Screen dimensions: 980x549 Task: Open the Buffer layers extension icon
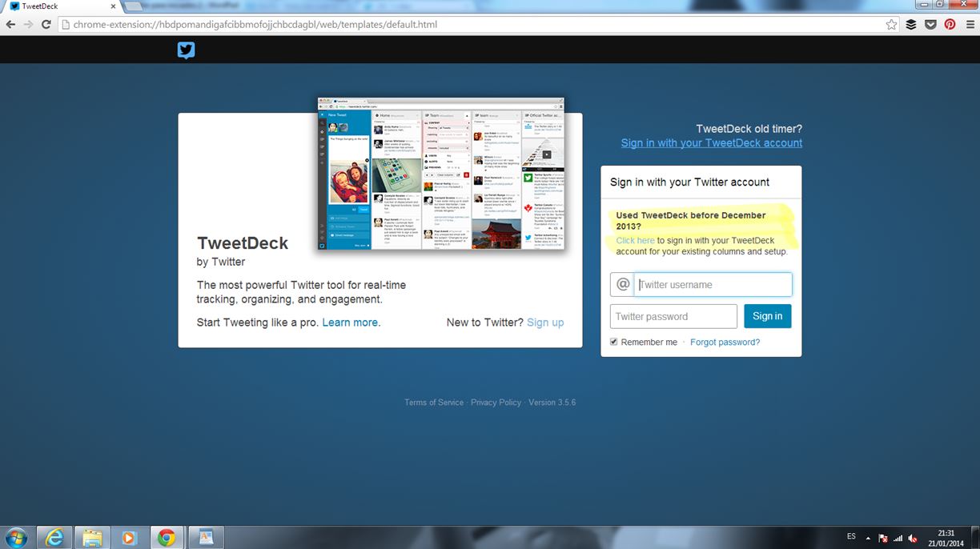pyautogui.click(x=911, y=25)
